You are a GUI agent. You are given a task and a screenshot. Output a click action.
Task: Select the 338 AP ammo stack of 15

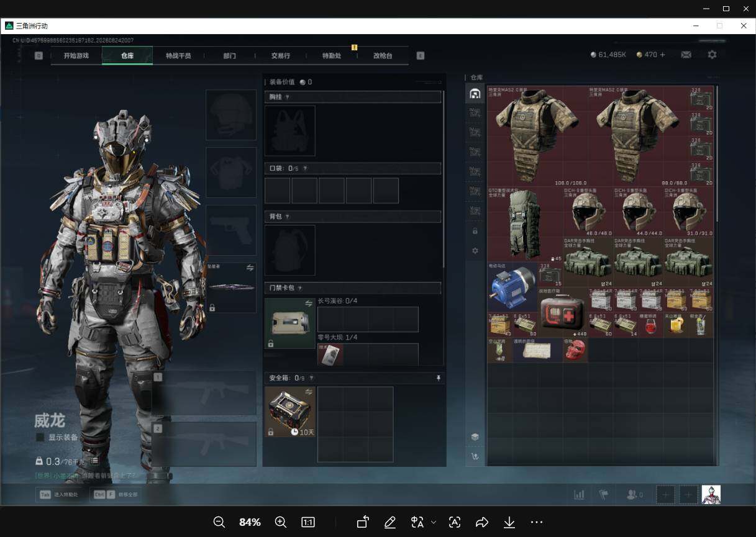[550, 274]
